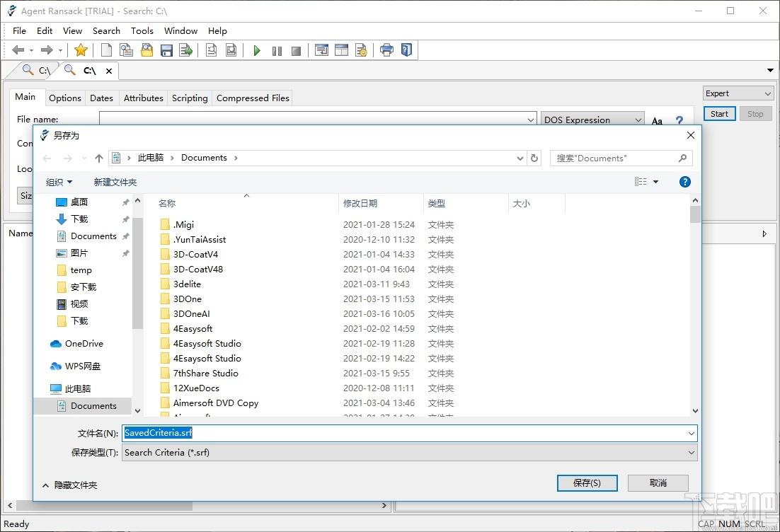Expand the 文件名 combo box arrow
The height and width of the screenshot is (532, 780).
[691, 433]
